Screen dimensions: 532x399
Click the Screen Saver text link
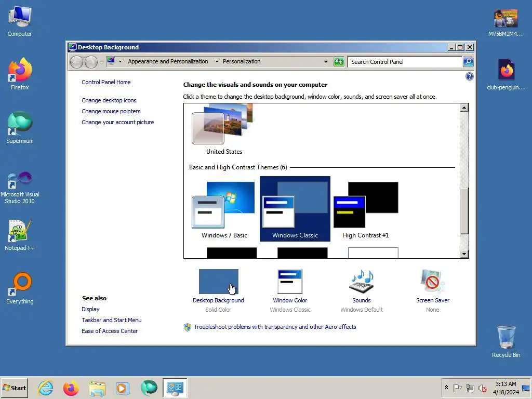433,300
